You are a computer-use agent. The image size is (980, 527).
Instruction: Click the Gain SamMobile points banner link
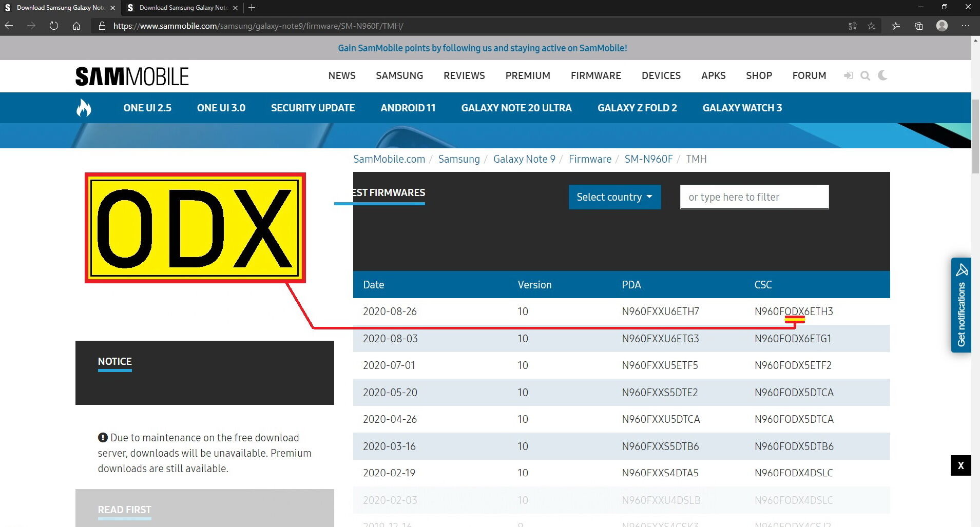(483, 48)
